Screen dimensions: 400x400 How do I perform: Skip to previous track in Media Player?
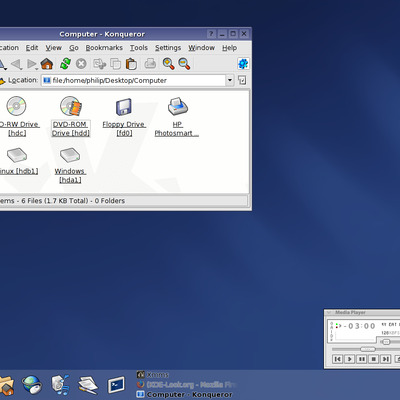coord(338,359)
